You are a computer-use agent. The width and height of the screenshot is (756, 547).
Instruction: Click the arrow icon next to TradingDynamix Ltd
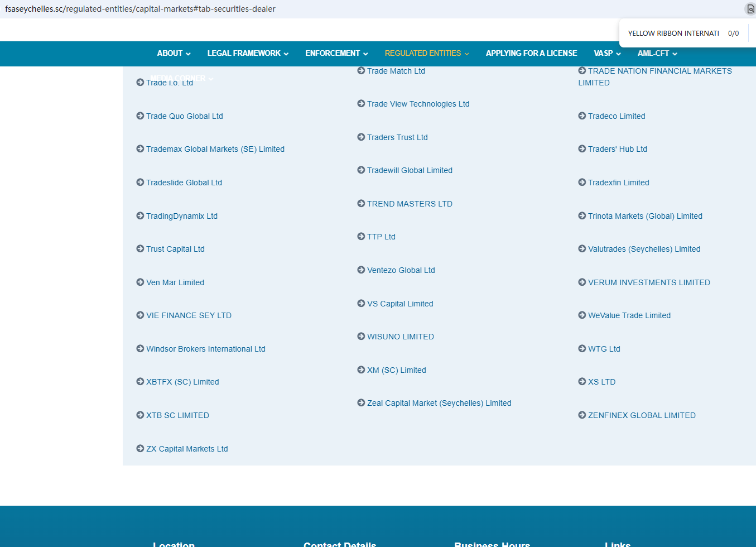(x=140, y=215)
